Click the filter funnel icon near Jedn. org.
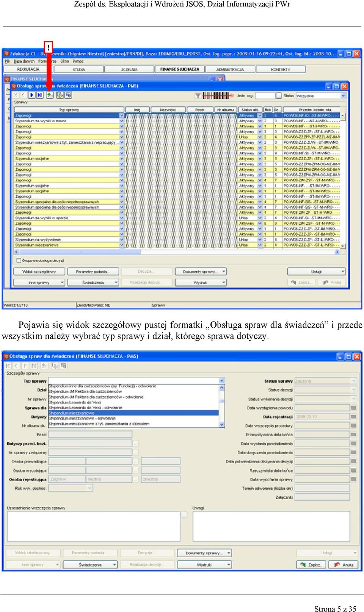364x612 pixels. tap(198, 95)
